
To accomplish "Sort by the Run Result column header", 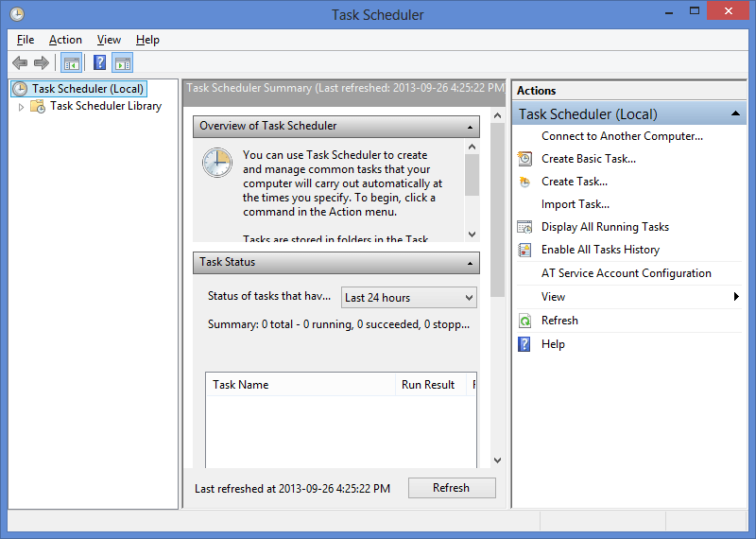I will click(x=431, y=385).
